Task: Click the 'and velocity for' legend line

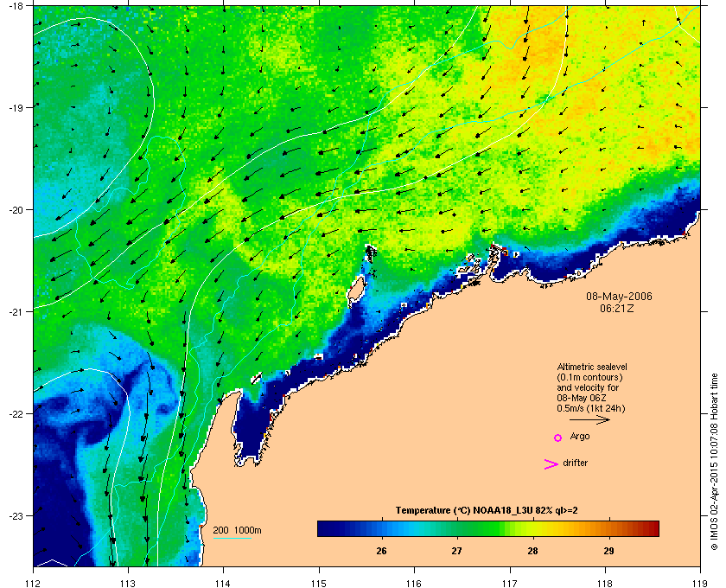Action: click(x=588, y=387)
